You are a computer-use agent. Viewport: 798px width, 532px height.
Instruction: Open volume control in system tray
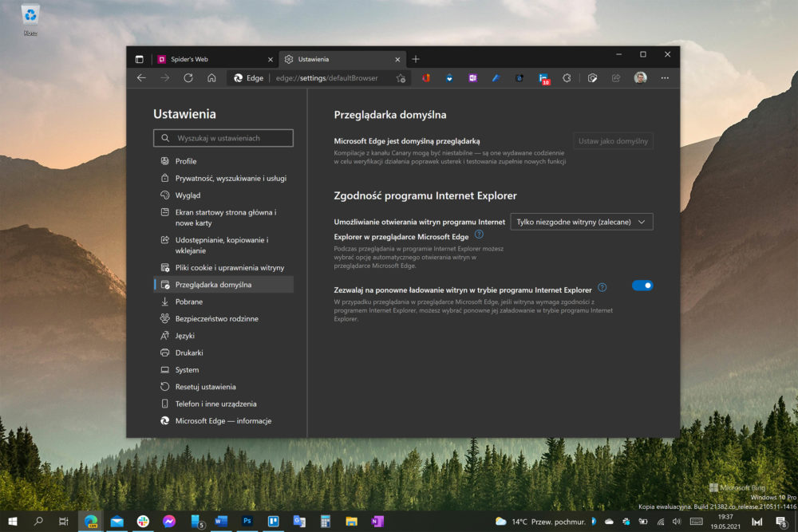pyautogui.click(x=677, y=522)
